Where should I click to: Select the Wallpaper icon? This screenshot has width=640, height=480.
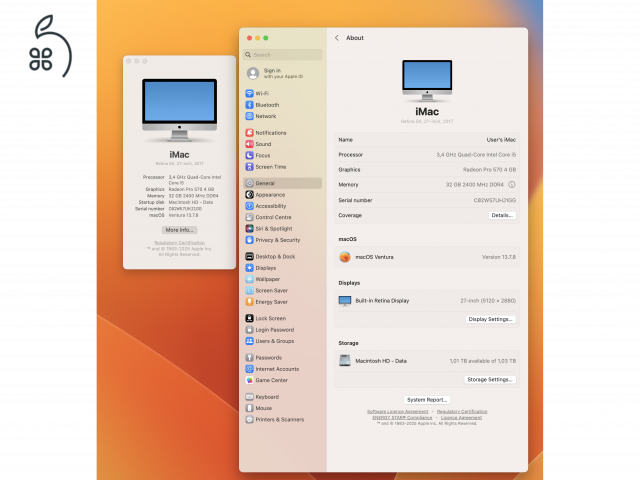coord(249,279)
